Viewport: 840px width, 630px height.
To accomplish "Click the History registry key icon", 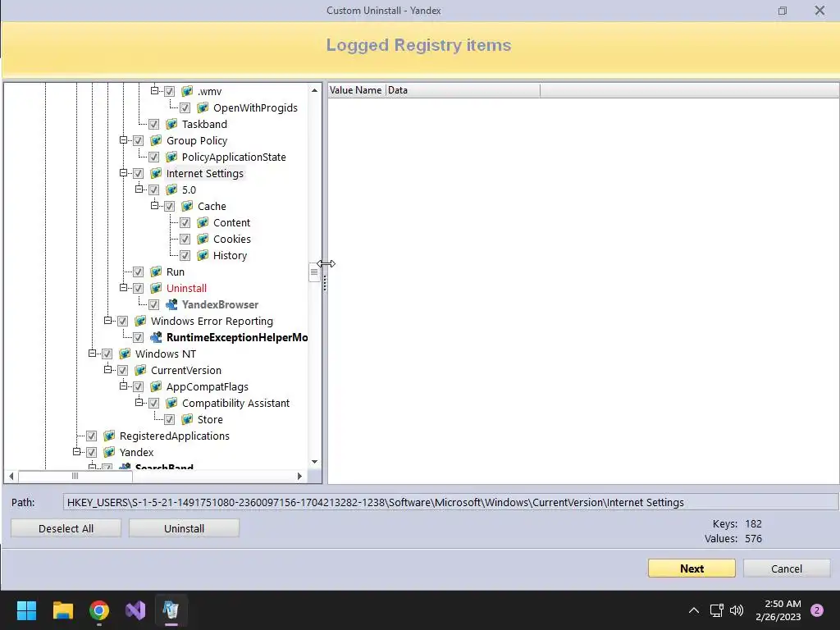I will click(x=203, y=256).
